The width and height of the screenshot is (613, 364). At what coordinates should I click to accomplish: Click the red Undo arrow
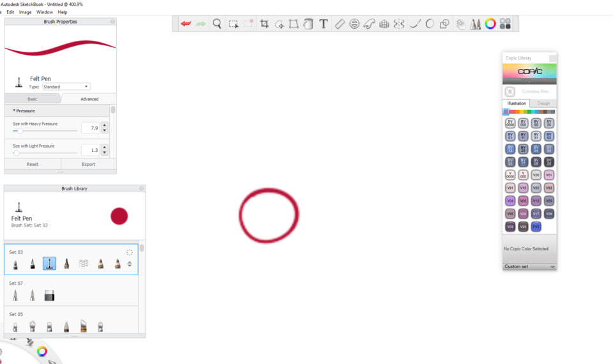click(186, 24)
